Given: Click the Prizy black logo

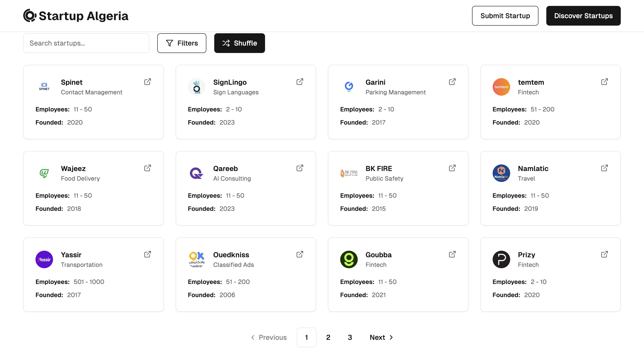Looking at the screenshot, I should pos(501,259).
